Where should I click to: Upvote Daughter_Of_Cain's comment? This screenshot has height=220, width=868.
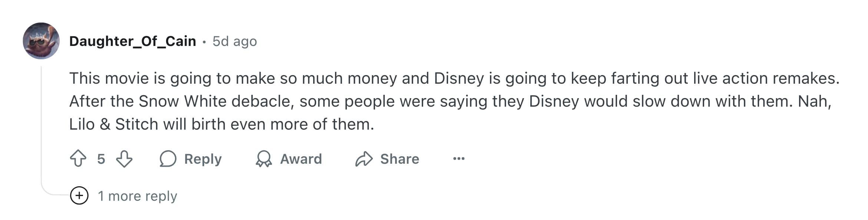(x=79, y=159)
